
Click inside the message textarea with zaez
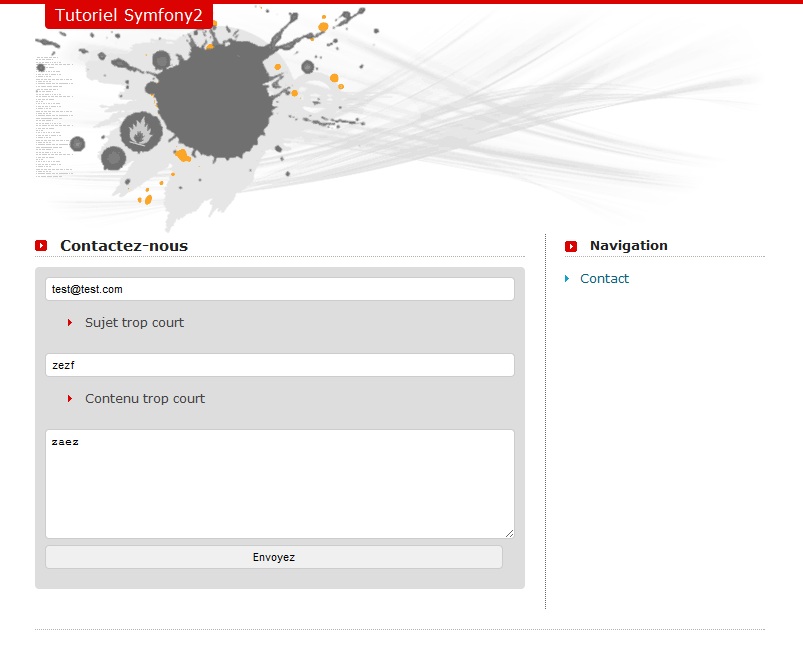pyautogui.click(x=280, y=484)
